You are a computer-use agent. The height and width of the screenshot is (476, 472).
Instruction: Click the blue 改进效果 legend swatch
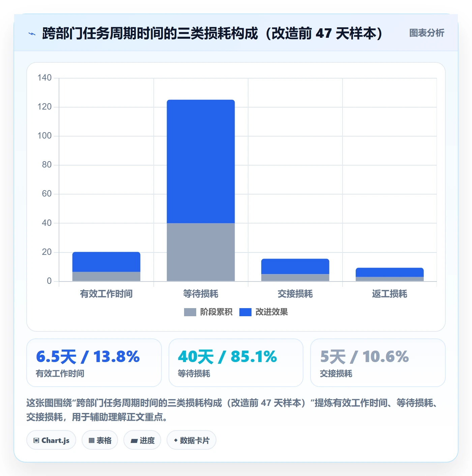click(245, 312)
